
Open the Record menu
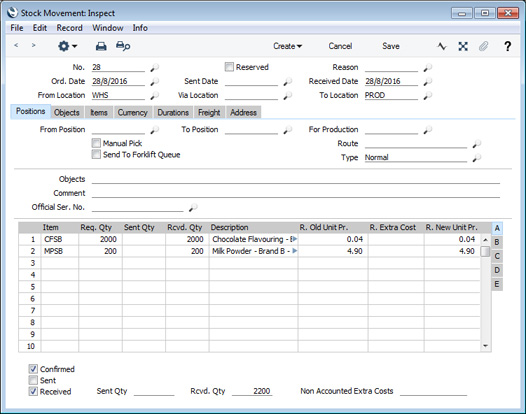(x=69, y=28)
